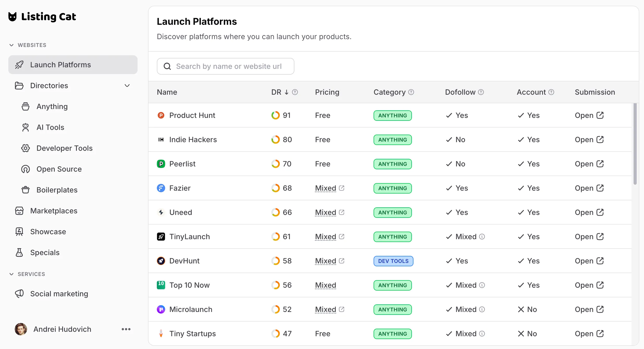The image size is (644, 349).
Task: Click the Account column help icon
Action: click(x=551, y=92)
